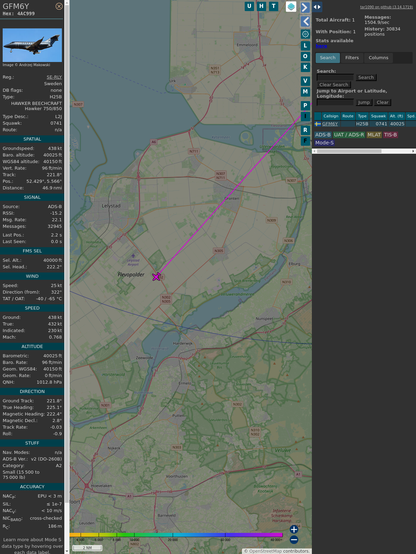Toggle the L labels button
The image size is (416, 554).
click(305, 46)
